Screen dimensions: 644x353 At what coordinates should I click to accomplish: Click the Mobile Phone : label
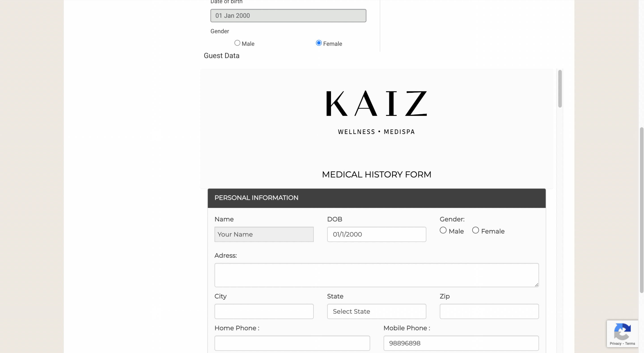click(407, 328)
